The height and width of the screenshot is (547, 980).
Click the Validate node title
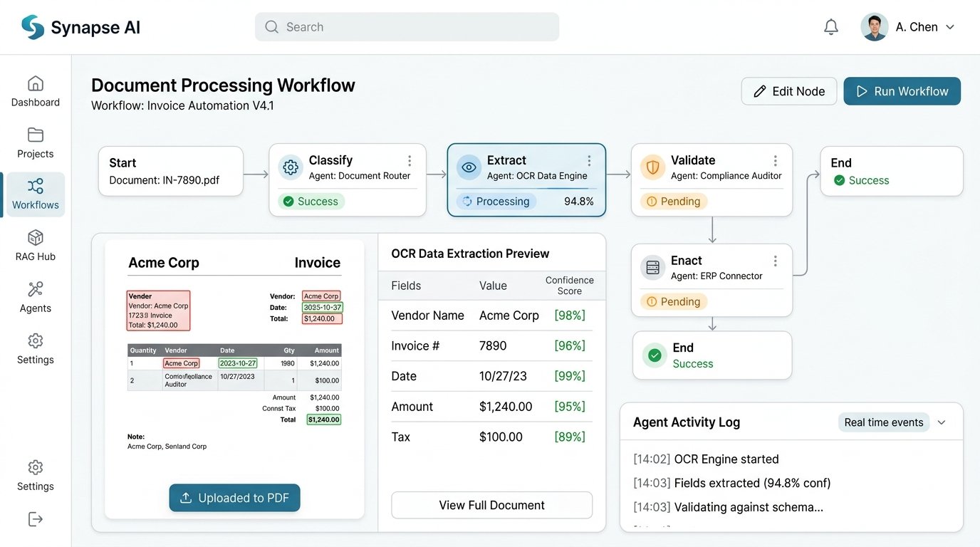click(x=693, y=160)
